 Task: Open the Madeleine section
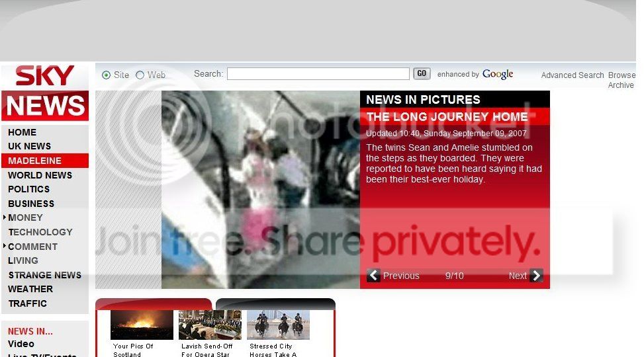pyautogui.click(x=34, y=161)
